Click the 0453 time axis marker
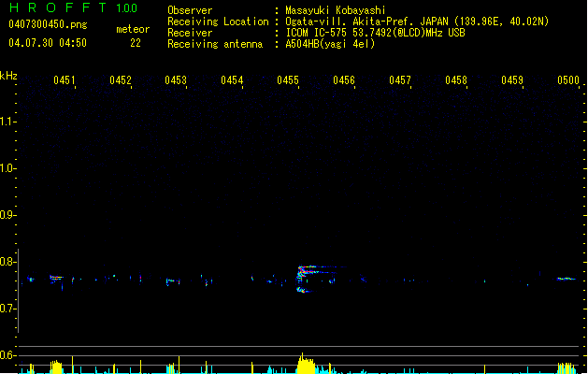The width and height of the screenshot is (588, 374). [176, 80]
